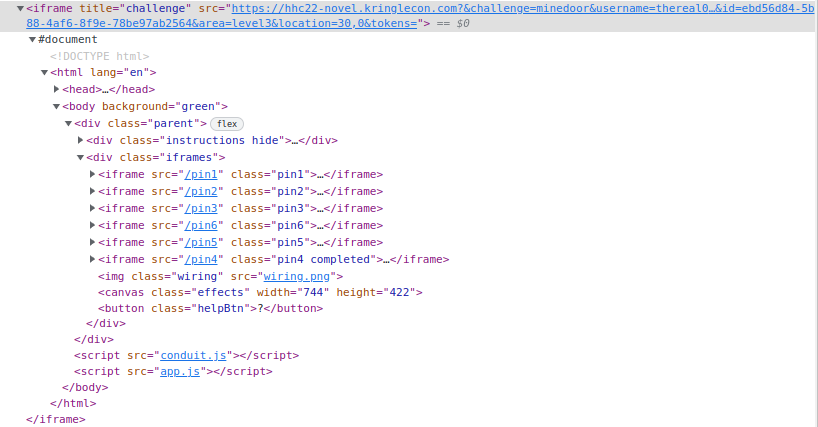Collapse the body background green element
818x427 pixels.
[56, 107]
